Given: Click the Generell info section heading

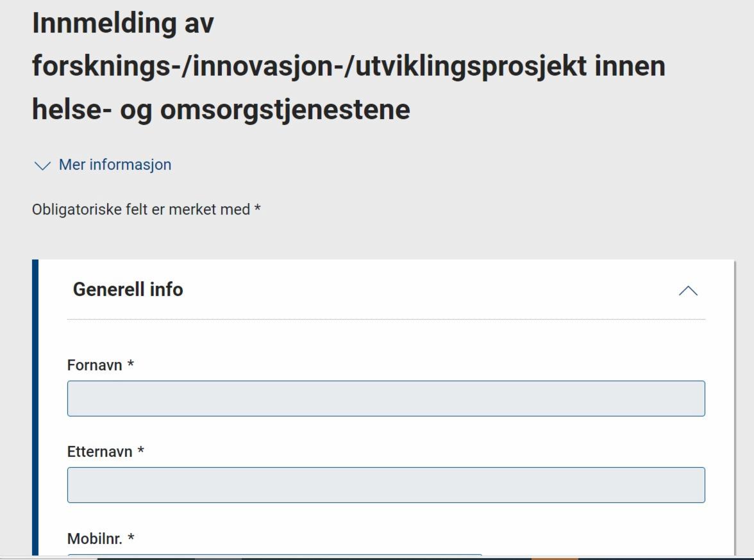Looking at the screenshot, I should point(128,290).
